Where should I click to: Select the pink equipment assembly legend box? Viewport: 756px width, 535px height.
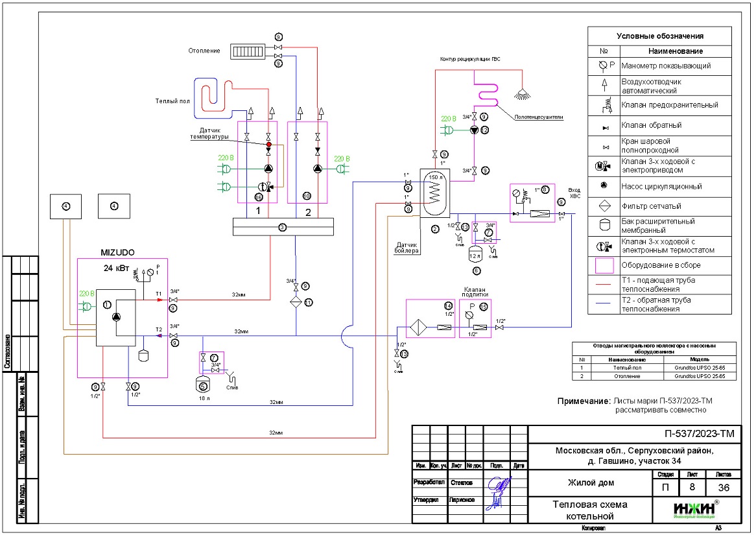[604, 265]
